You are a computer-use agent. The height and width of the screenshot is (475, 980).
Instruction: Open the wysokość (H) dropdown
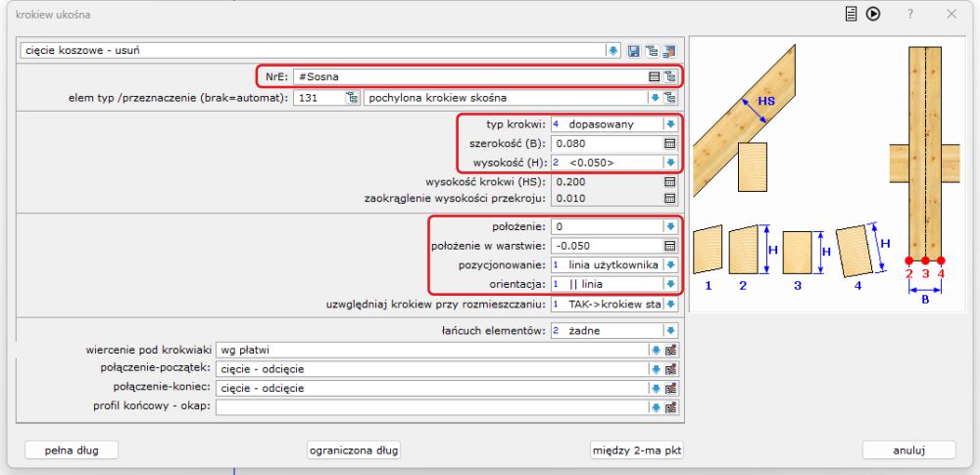click(670, 163)
